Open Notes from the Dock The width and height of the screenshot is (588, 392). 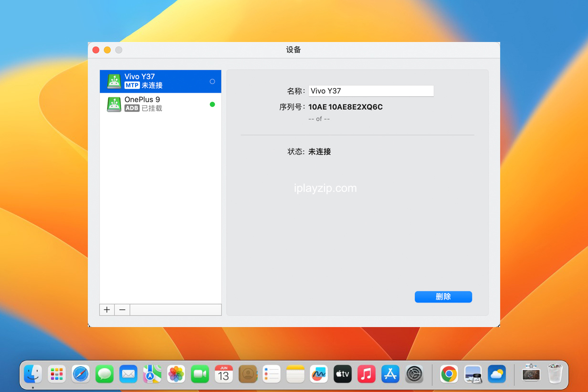point(295,374)
